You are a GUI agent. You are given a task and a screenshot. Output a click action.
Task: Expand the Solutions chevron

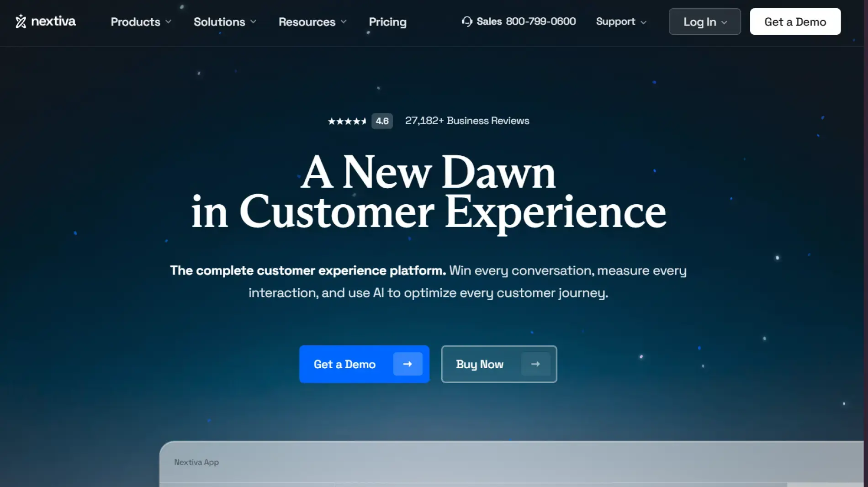[254, 22]
